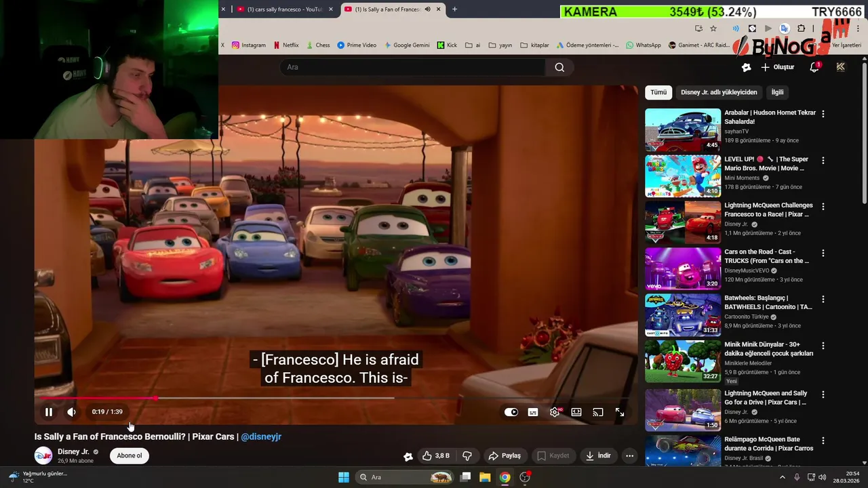Click the Oluştur create button
This screenshot has width=868, height=488.
coord(777,67)
